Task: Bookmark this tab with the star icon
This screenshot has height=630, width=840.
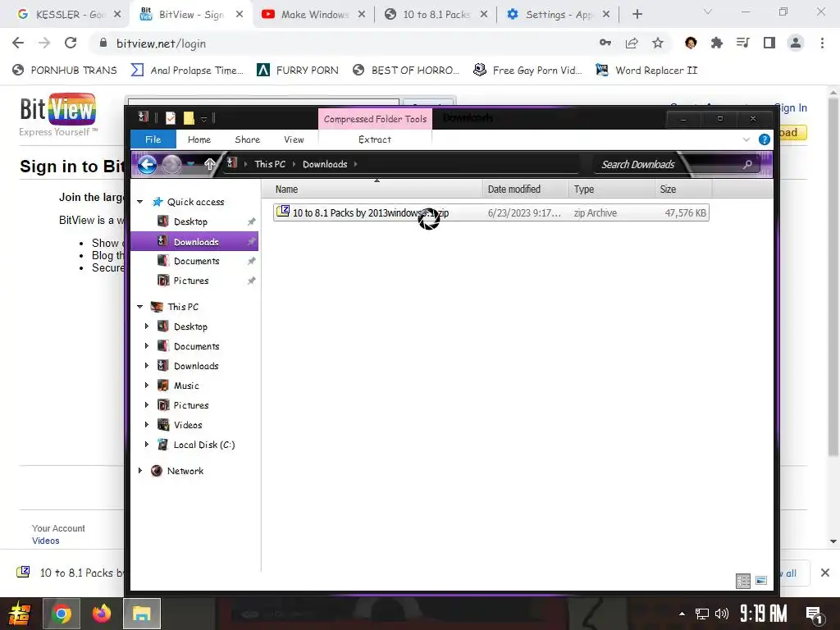Action: pos(658,43)
